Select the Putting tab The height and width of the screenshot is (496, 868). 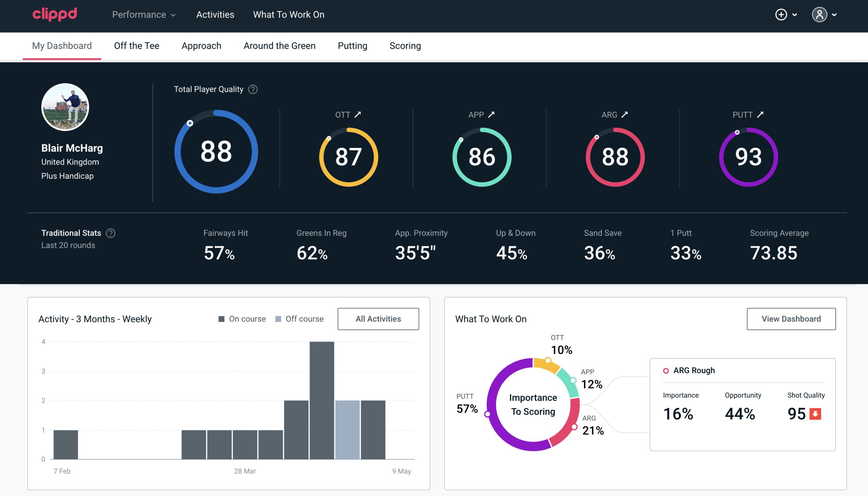coord(352,46)
